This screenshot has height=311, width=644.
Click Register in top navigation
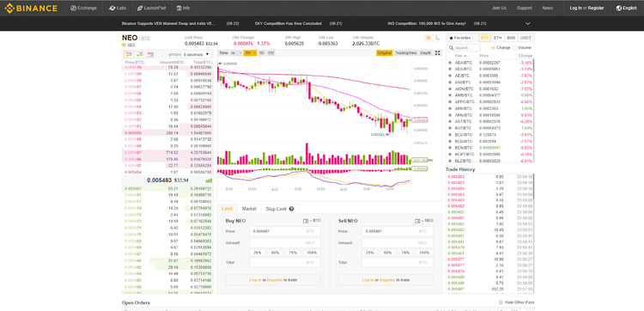(x=596, y=8)
